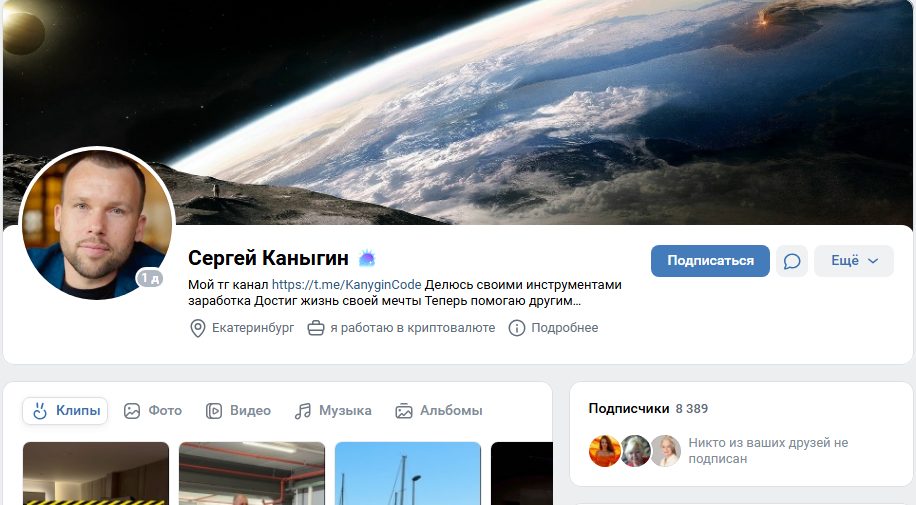
Task: Open the t.me/KanyginCode link
Action: point(346,285)
